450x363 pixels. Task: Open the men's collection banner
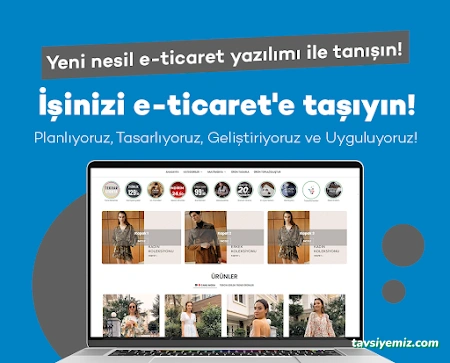(x=224, y=237)
